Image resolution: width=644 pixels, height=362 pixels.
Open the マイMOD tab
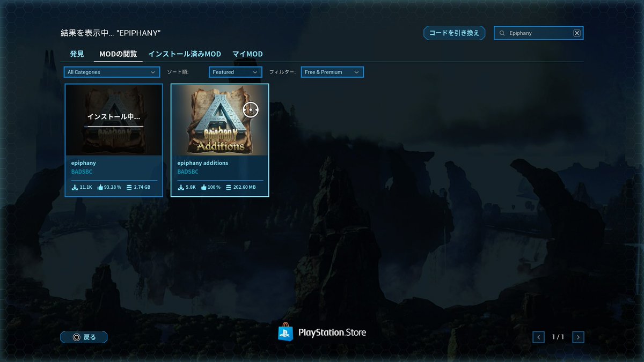pyautogui.click(x=247, y=54)
